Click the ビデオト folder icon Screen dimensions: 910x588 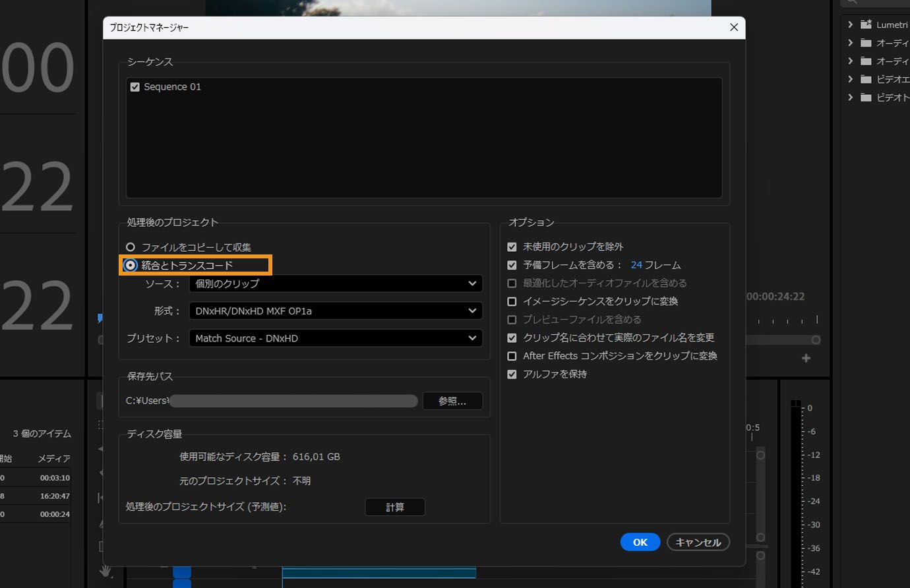pyautogui.click(x=866, y=98)
